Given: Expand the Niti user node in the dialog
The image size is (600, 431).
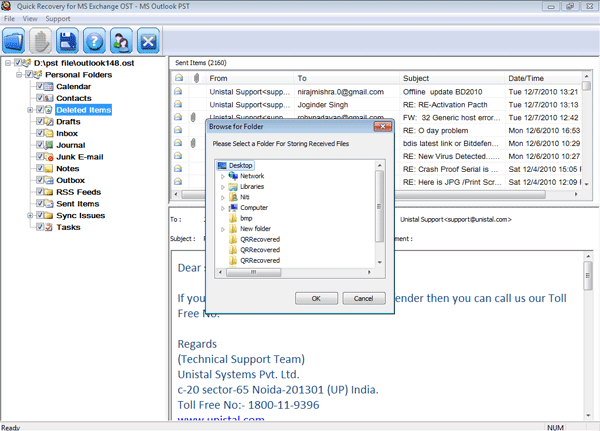Looking at the screenshot, I should [223, 198].
